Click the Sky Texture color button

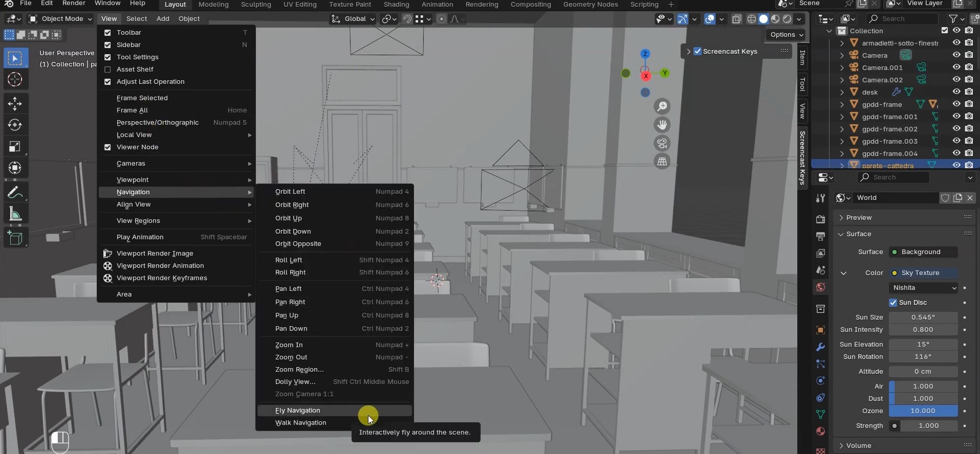click(x=923, y=273)
